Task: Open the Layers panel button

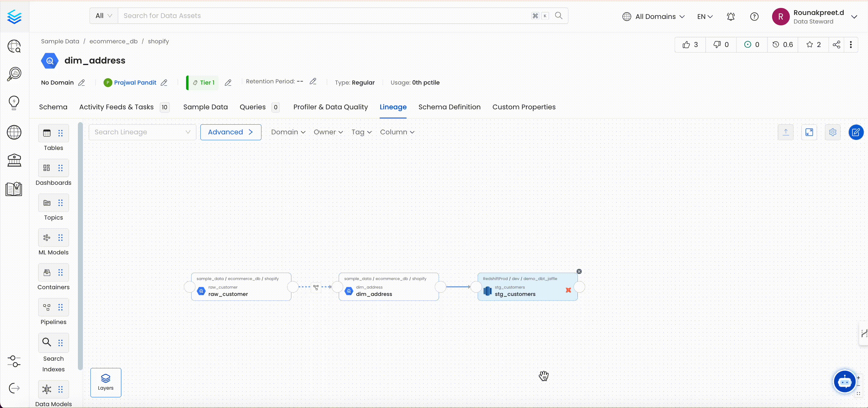Action: [105, 382]
